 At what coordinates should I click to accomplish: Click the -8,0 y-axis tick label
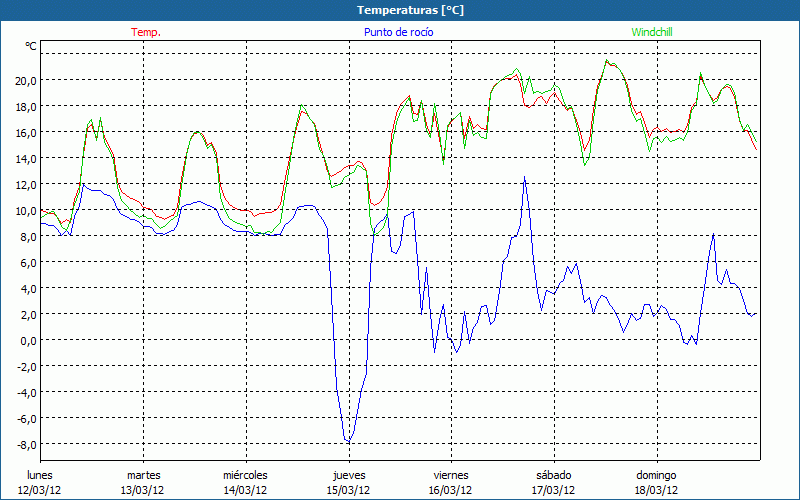[x=24, y=444]
